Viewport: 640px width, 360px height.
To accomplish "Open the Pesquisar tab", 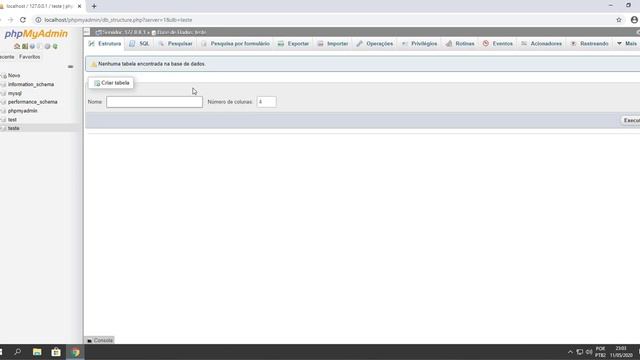I will (176, 44).
